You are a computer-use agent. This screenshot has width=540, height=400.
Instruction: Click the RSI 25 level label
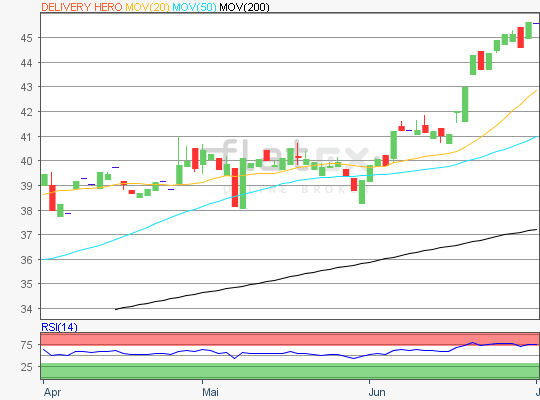point(27,367)
